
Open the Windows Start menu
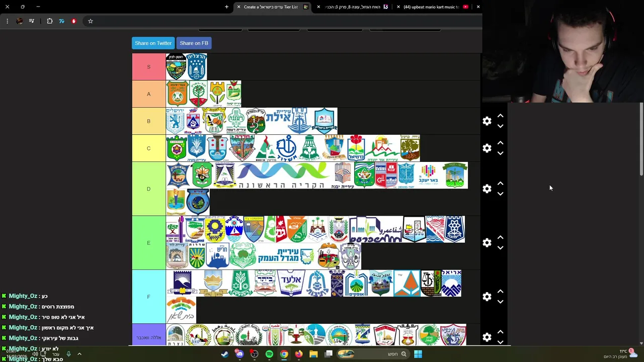(x=418, y=354)
